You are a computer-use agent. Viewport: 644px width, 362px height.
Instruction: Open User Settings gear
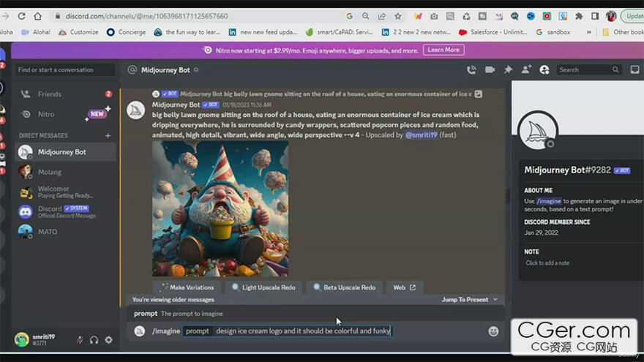pos(108,340)
